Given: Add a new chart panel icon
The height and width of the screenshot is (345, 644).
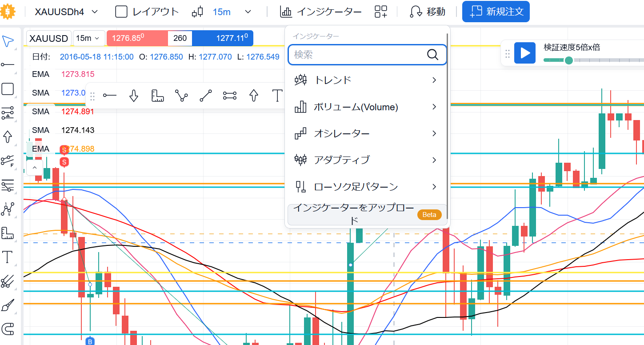Looking at the screenshot, I should (381, 12).
